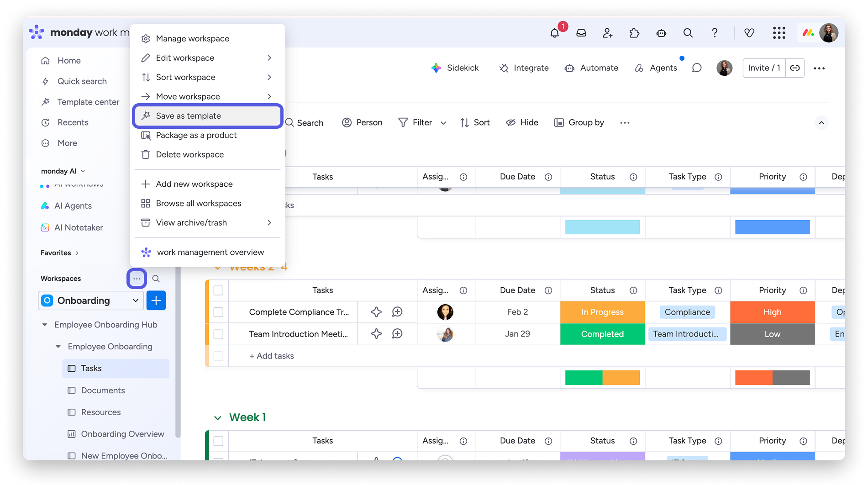Click the copy link icon beside Invite

(795, 68)
